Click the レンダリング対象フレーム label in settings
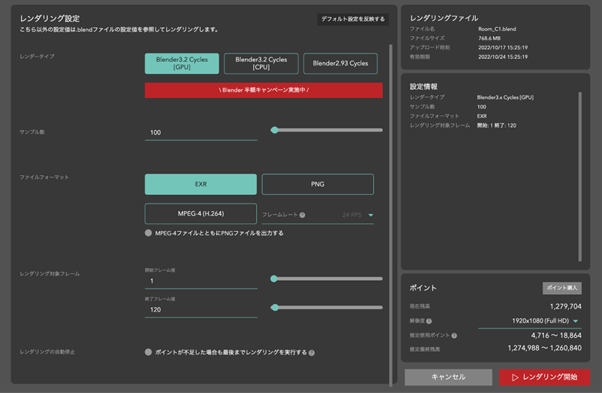Viewport: 602px width, 393px height. [50, 274]
